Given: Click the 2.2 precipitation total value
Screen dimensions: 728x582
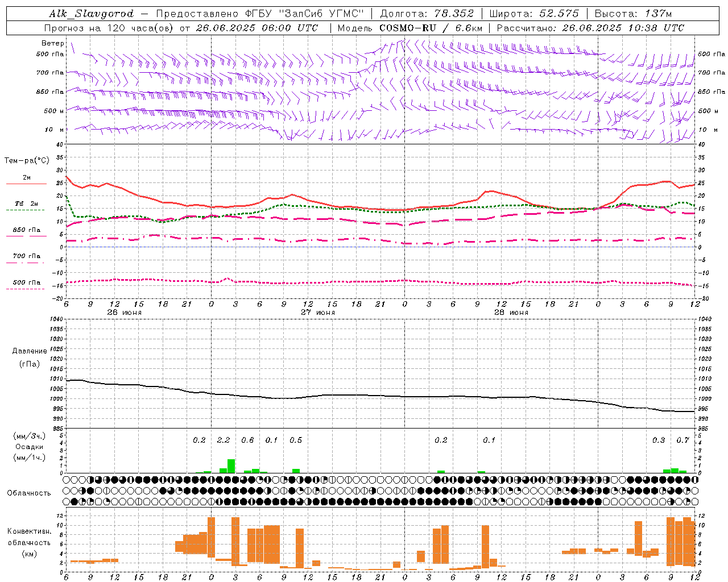Looking at the screenshot, I should coord(224,440).
